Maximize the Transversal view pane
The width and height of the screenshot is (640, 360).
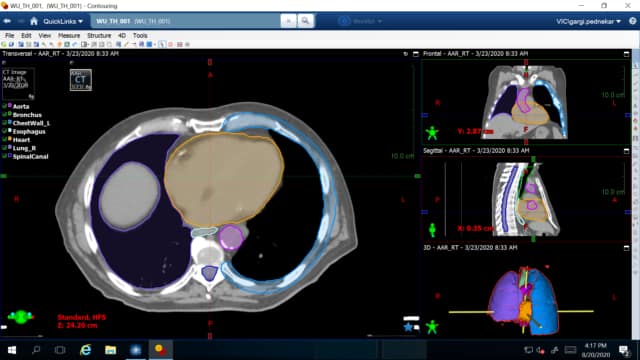coord(416,54)
